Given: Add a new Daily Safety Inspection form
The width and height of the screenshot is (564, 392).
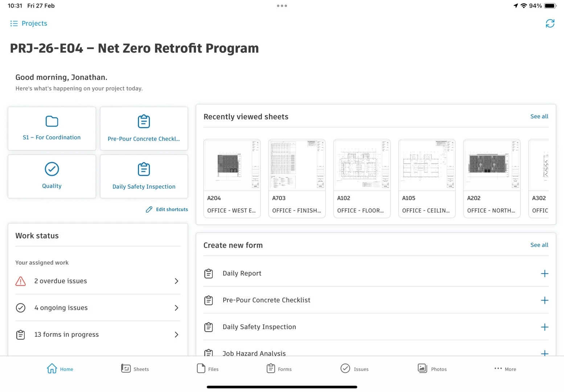Looking at the screenshot, I should (x=544, y=327).
